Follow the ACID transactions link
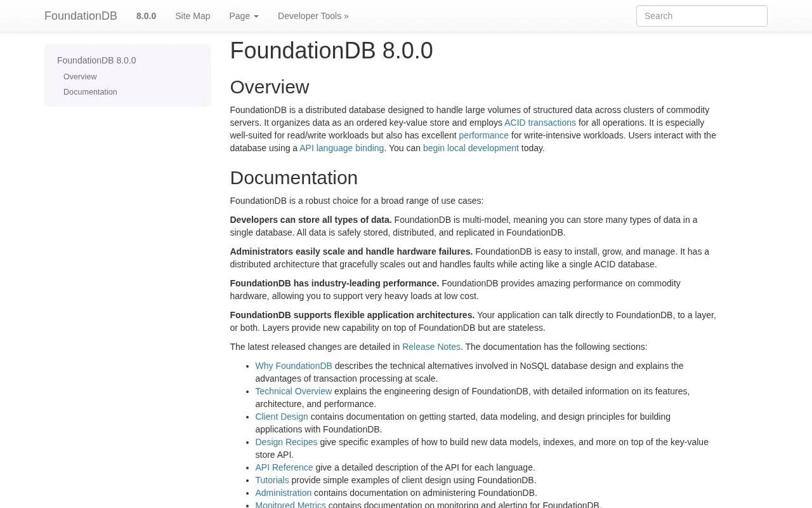Viewport: 812px width, 508px height. 540,123
